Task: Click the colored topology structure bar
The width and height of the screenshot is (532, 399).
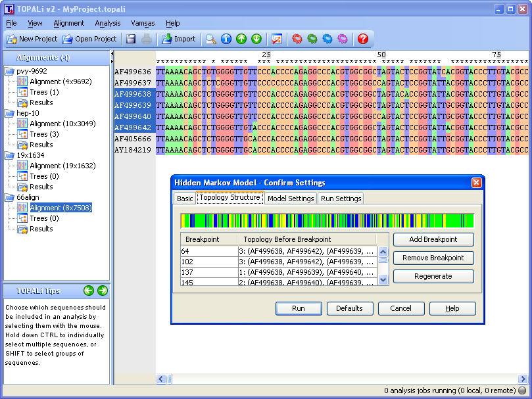Action: click(327, 221)
